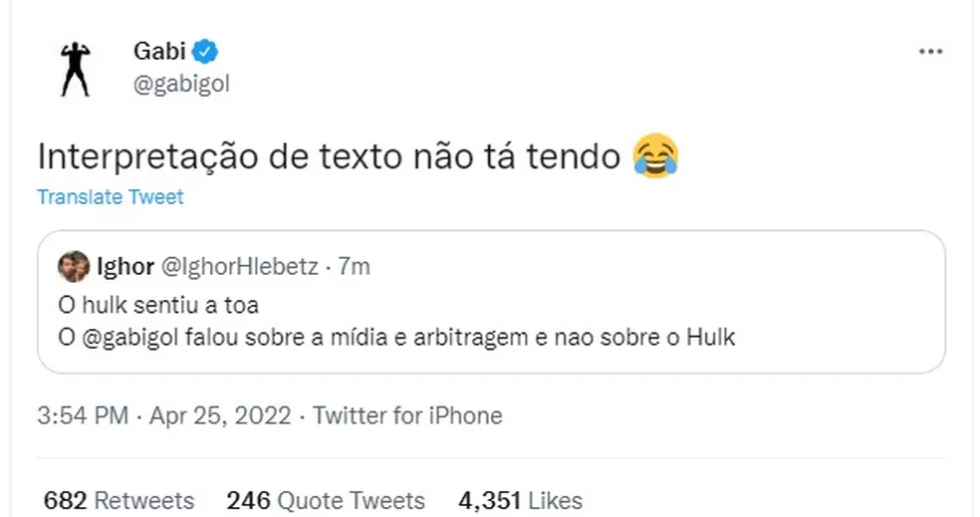View the 4,351 Likes list
Viewport: 980px width, 517px height.
pyautogui.click(x=520, y=499)
